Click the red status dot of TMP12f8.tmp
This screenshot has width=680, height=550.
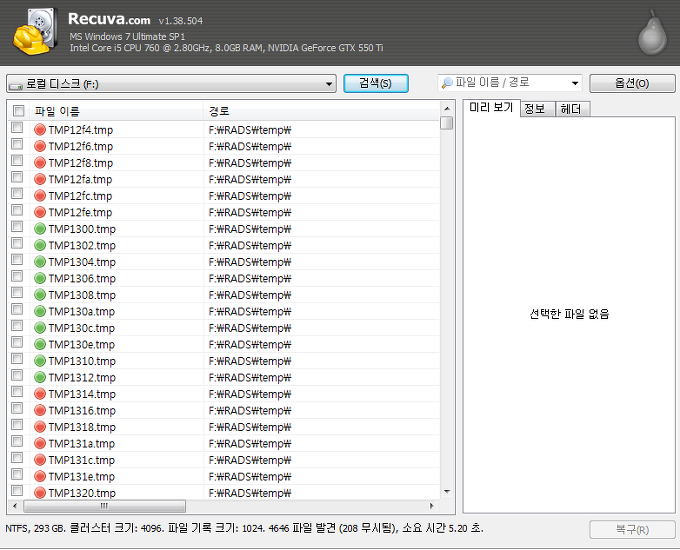pos(40,163)
